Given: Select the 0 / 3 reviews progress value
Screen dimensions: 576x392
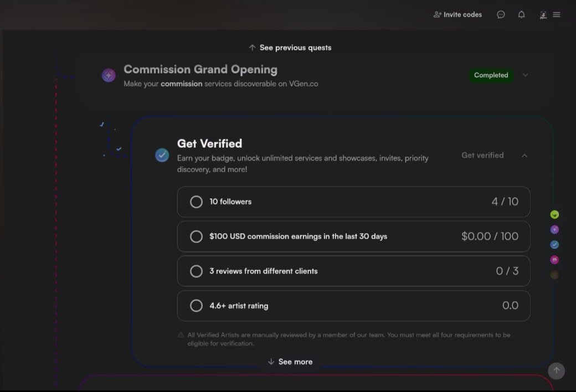Looking at the screenshot, I should (507, 271).
